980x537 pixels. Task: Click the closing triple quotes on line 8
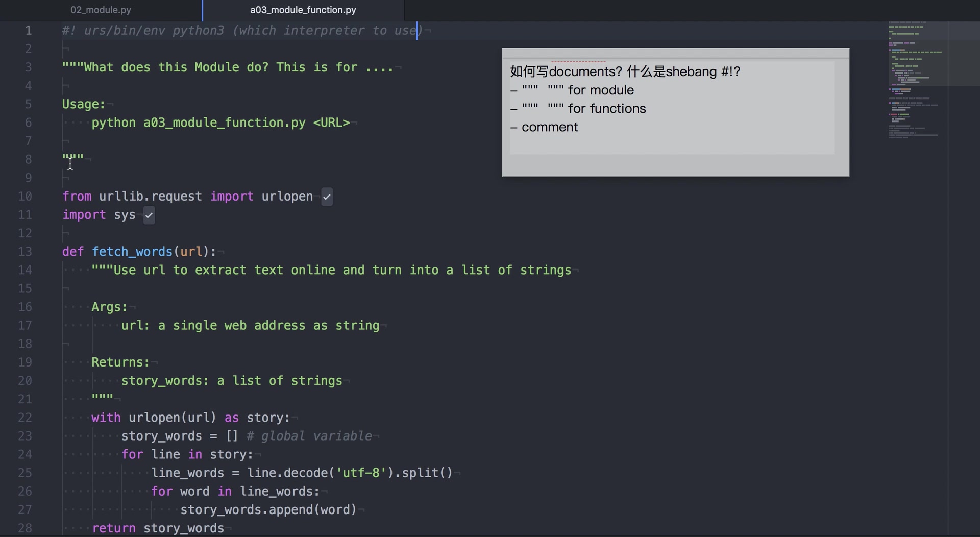(x=72, y=158)
